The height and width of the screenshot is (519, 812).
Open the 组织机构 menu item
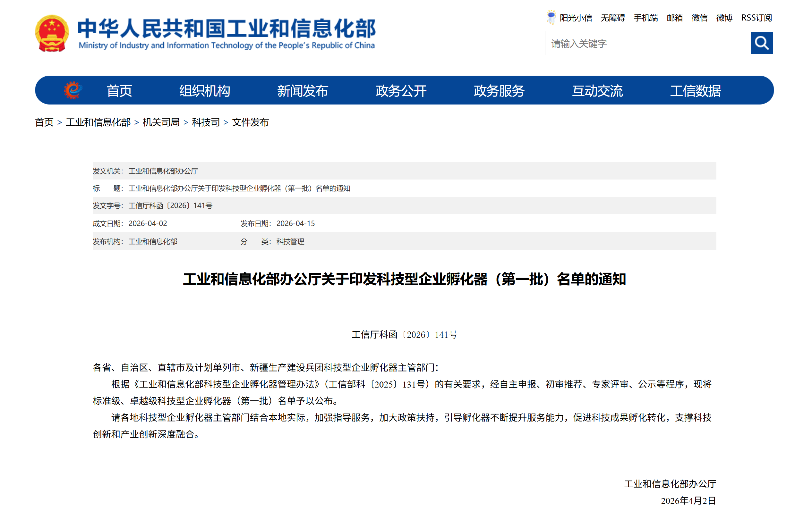204,91
